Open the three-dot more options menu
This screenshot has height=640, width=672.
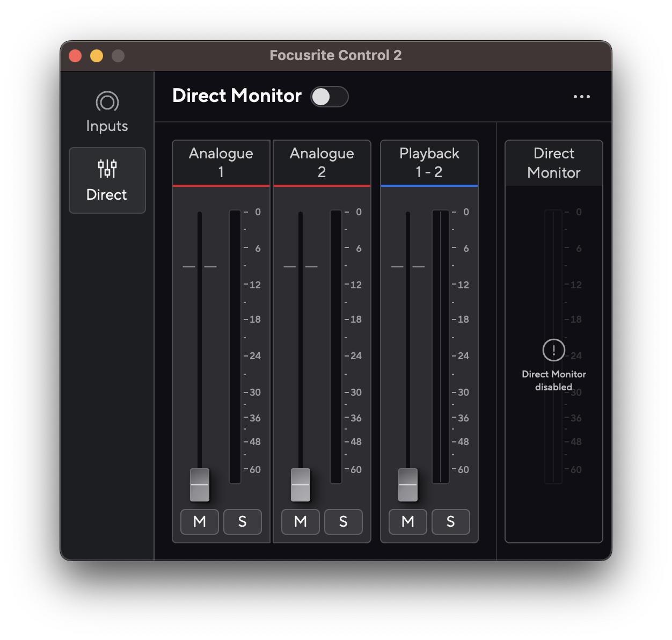581,97
